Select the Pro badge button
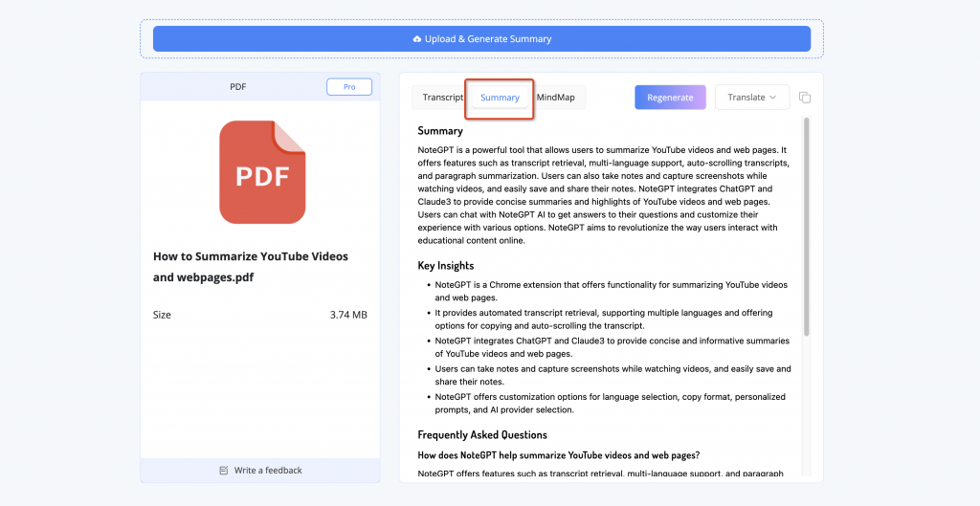This screenshot has width=980, height=506. [349, 87]
